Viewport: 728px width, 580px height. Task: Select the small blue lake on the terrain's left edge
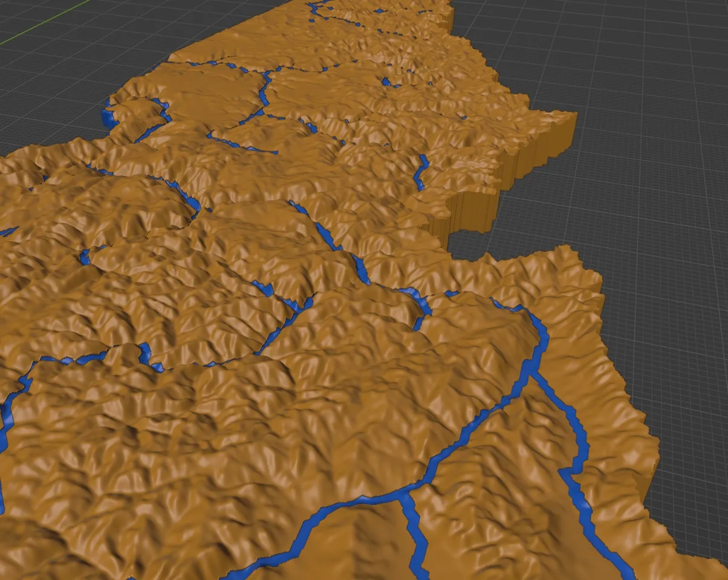click(109, 117)
